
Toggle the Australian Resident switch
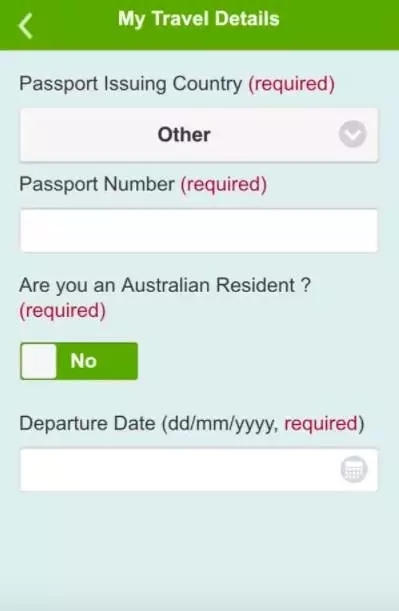tap(79, 361)
